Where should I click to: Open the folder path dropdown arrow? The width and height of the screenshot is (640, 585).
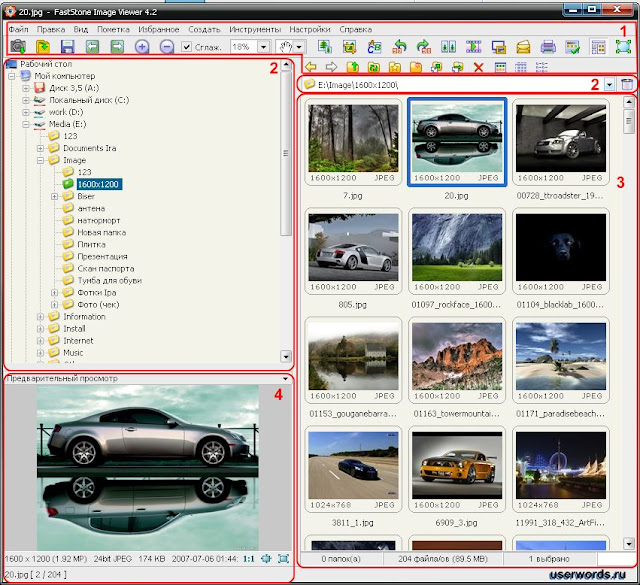coord(609,85)
